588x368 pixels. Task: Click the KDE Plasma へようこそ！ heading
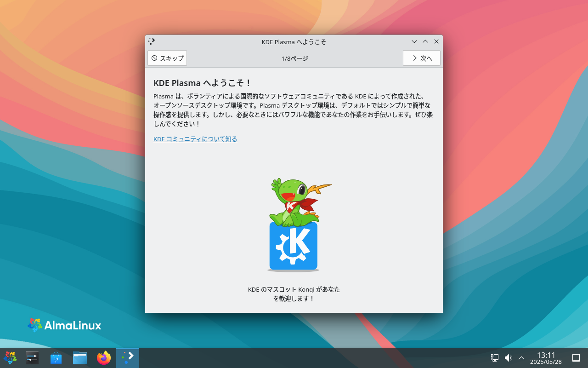tap(203, 83)
